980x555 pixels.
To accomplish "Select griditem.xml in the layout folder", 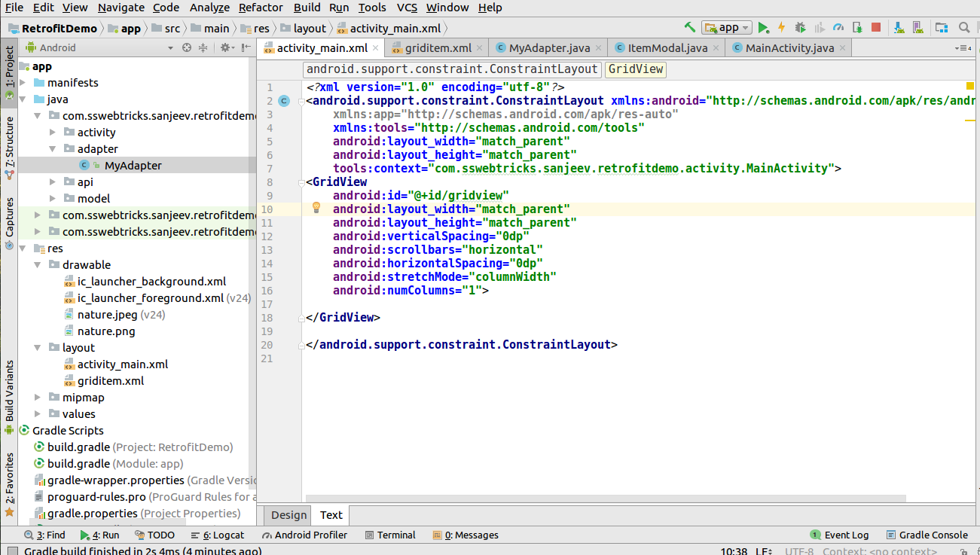I will coord(111,380).
